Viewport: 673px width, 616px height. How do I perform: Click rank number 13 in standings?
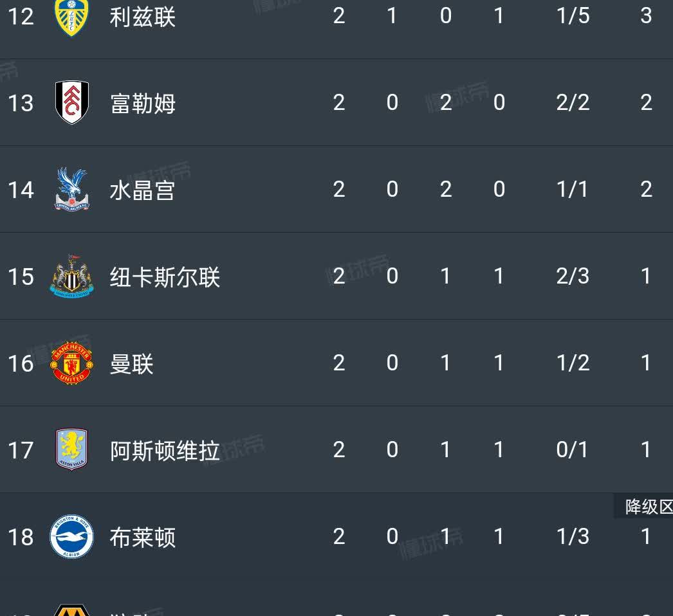click(x=21, y=104)
